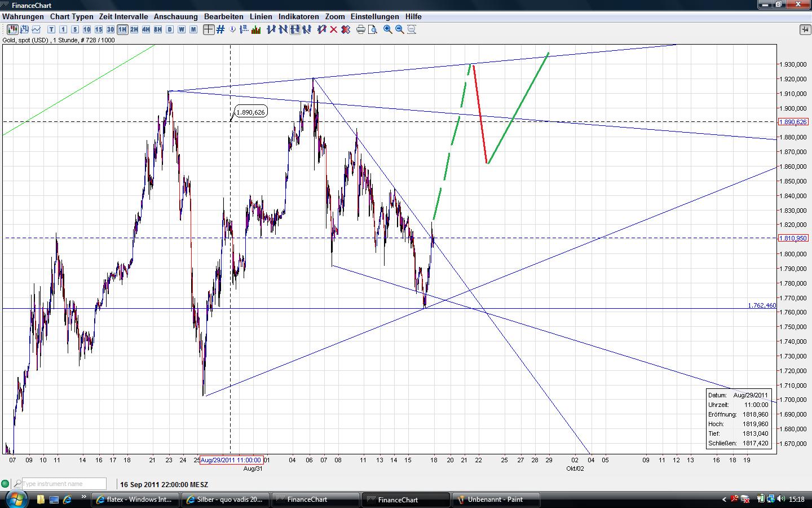Expand the Zeit Intervalle menu

pyautogui.click(x=123, y=16)
